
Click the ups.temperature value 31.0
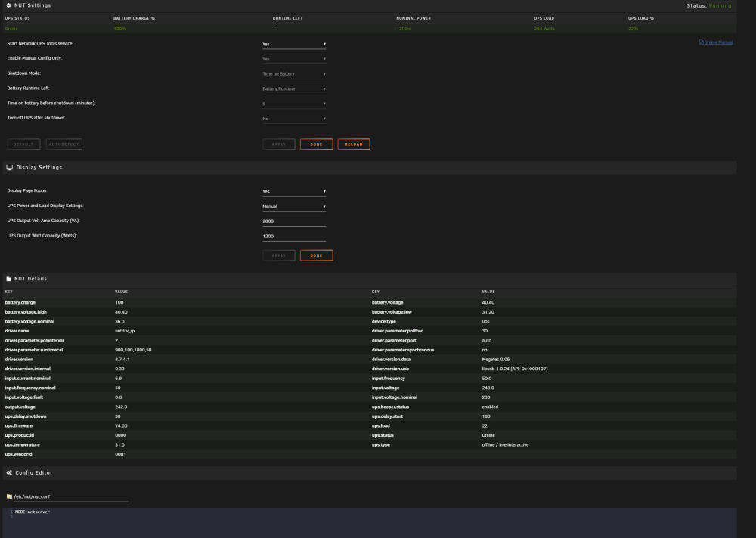pyautogui.click(x=119, y=445)
